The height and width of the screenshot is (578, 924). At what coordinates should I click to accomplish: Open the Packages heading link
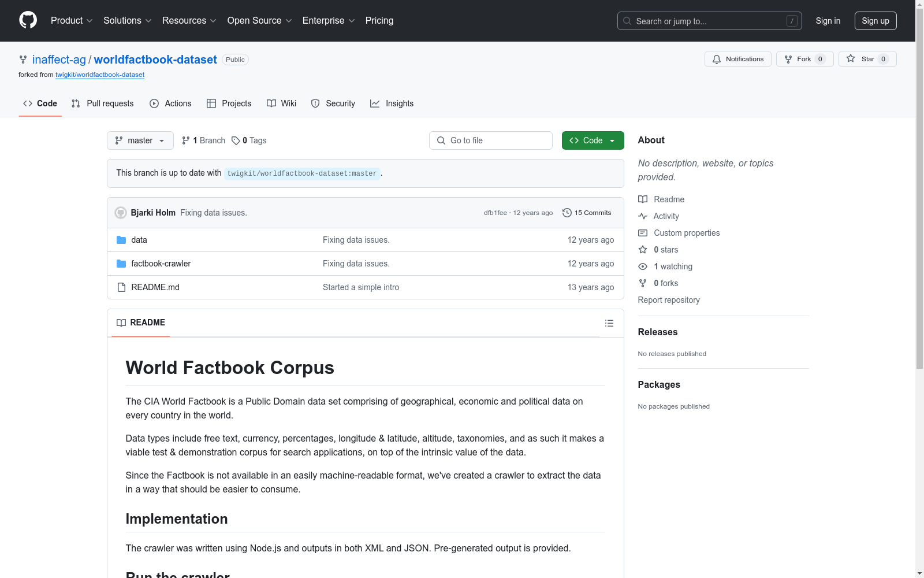(659, 384)
